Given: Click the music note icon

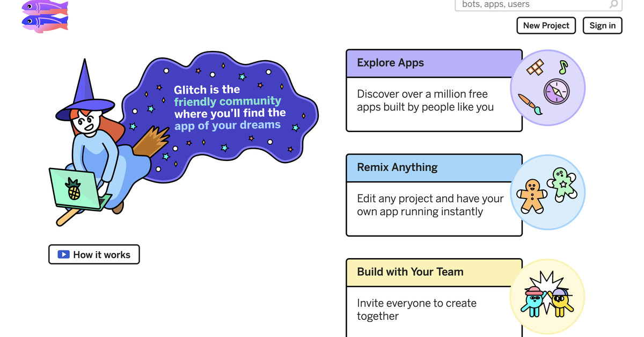Looking at the screenshot, I should [x=562, y=67].
